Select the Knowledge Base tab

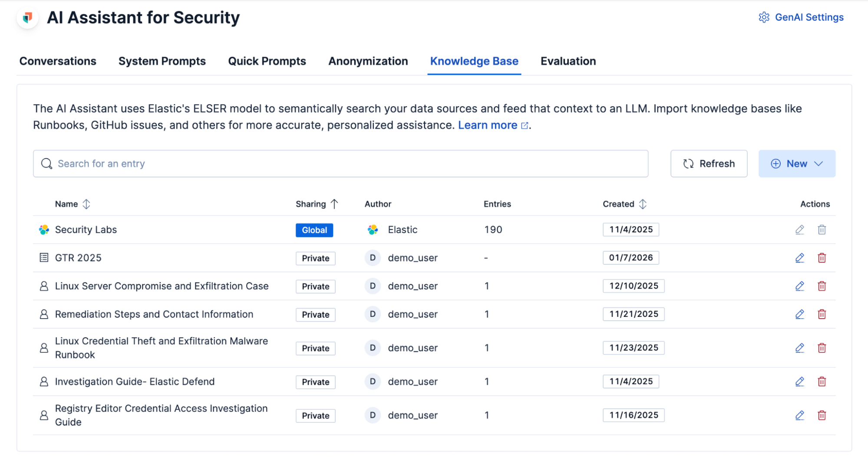(x=474, y=61)
